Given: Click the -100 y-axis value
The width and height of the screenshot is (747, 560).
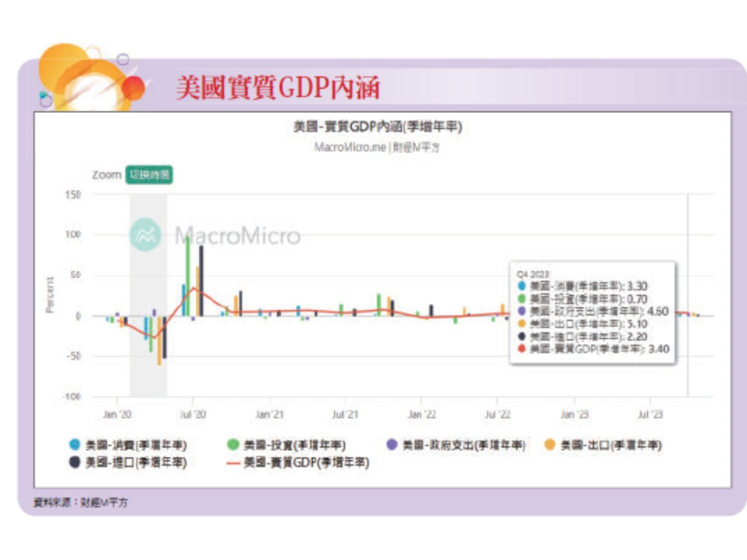Looking at the screenshot, I should coord(72,397).
